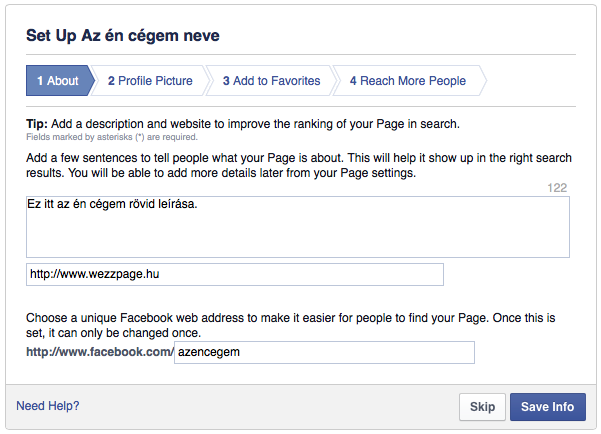Click into the azencegem web address field
This screenshot has width=601, height=434.
point(324,352)
